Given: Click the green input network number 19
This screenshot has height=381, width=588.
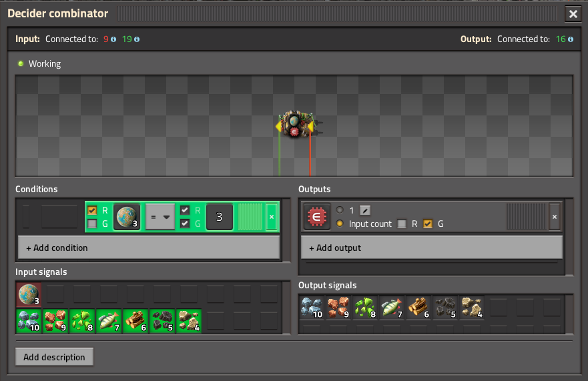Looking at the screenshot, I should pos(127,39).
